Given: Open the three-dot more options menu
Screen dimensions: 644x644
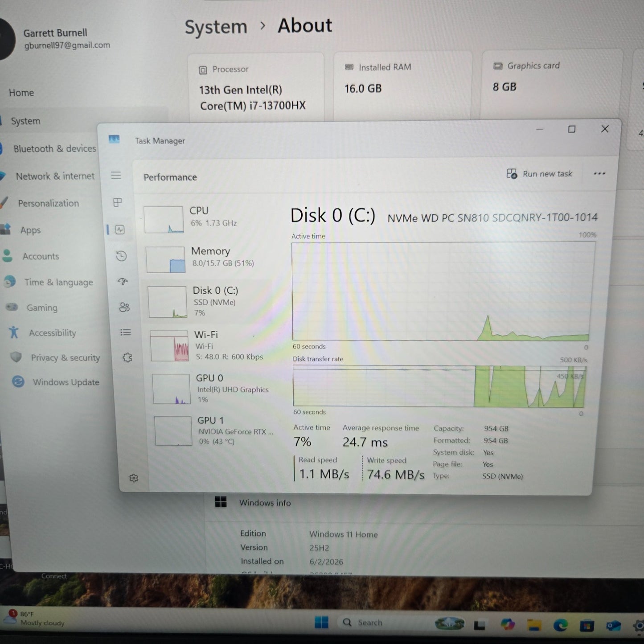Looking at the screenshot, I should 599,173.
